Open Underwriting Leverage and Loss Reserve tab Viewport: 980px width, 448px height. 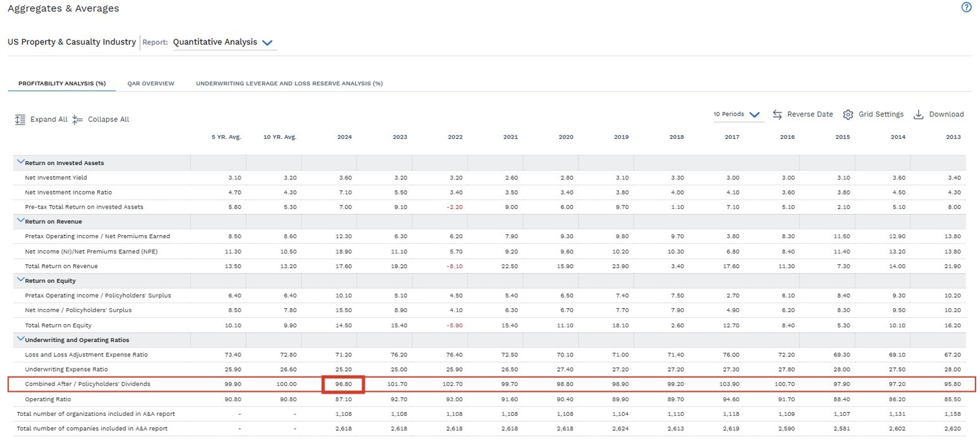pos(290,83)
